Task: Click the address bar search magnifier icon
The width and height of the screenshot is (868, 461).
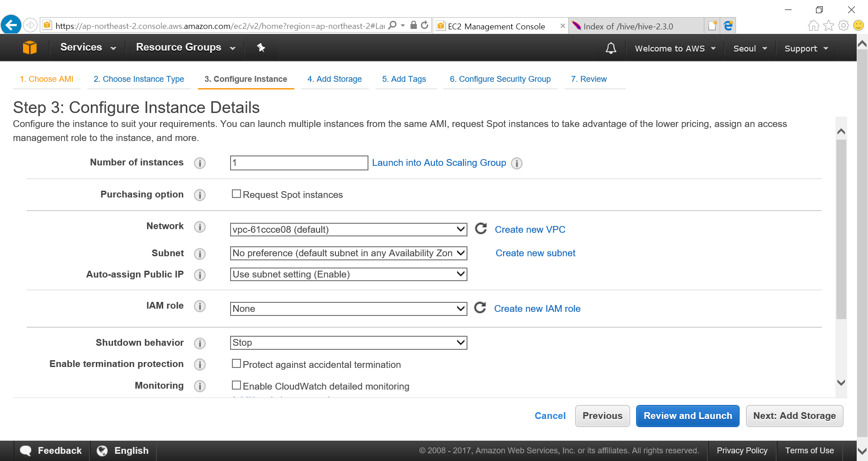Action: point(392,25)
